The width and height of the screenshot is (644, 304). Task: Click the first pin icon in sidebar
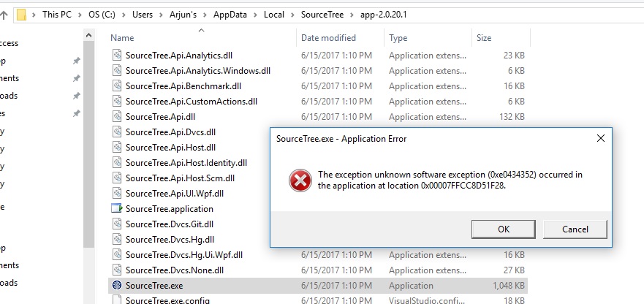pyautogui.click(x=77, y=61)
